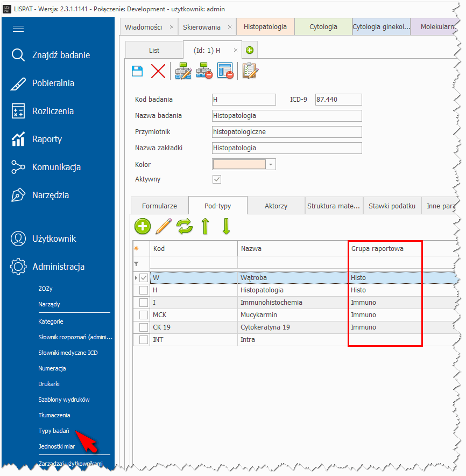Image resolution: width=466 pixels, height=476 pixels.
Task: Move sub-type up with green arrow
Action: tap(205, 227)
